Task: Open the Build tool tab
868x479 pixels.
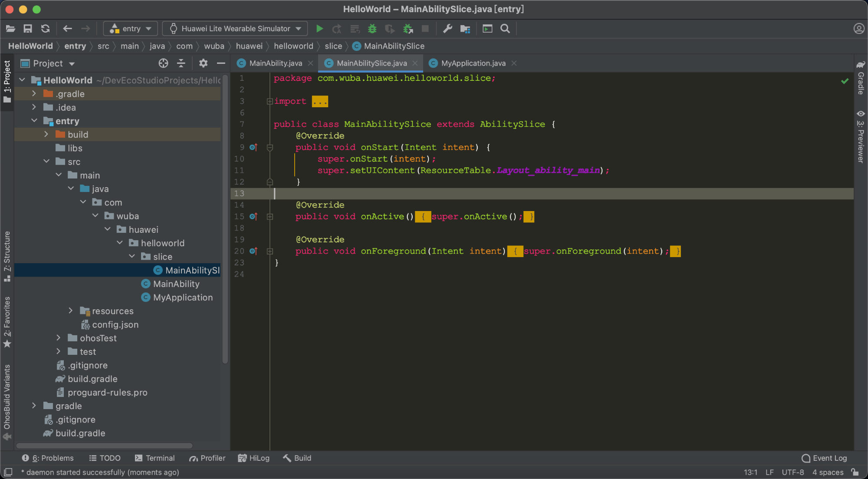Action: 297,458
